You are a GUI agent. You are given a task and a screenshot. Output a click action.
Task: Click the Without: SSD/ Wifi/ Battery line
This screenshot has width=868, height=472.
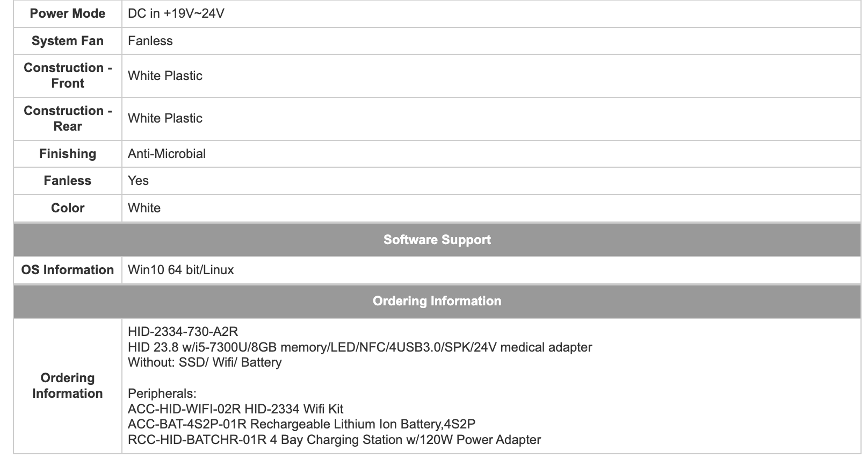tap(205, 362)
